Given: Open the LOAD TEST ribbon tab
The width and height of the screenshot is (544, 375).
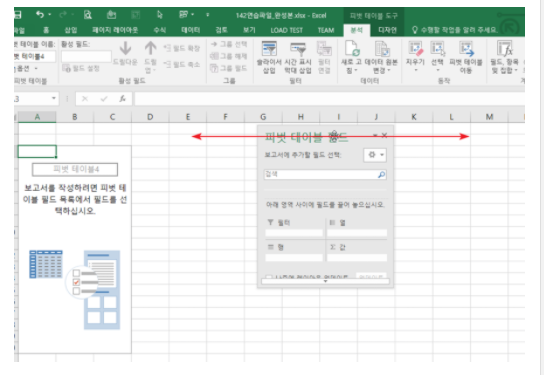Looking at the screenshot, I should [287, 30].
